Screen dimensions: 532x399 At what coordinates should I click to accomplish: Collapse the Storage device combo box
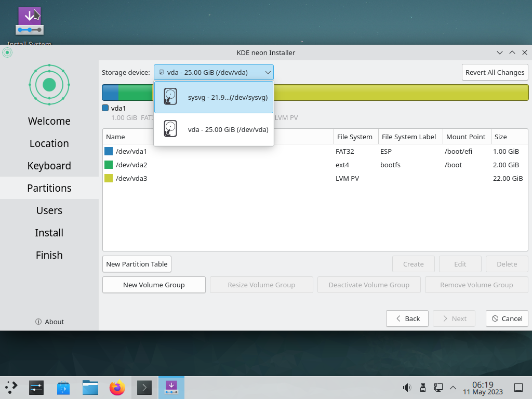click(214, 72)
